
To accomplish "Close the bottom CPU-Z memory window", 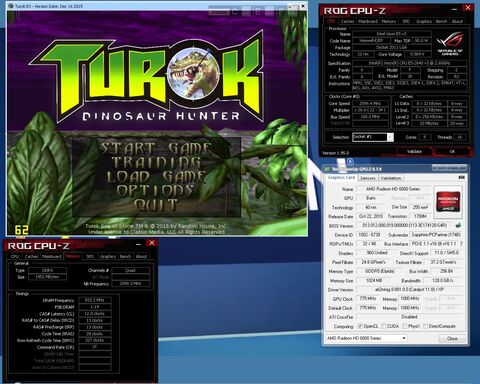I will coord(152,243).
